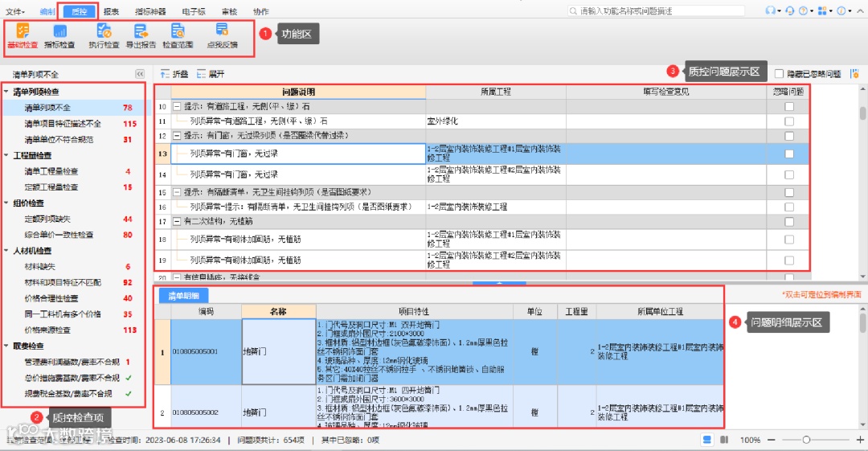Open the 审核 tab
The image size is (868, 451).
pyautogui.click(x=229, y=11)
